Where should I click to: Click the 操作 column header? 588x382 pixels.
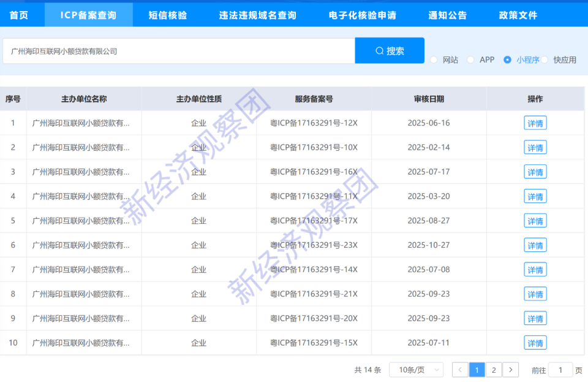tap(535, 99)
